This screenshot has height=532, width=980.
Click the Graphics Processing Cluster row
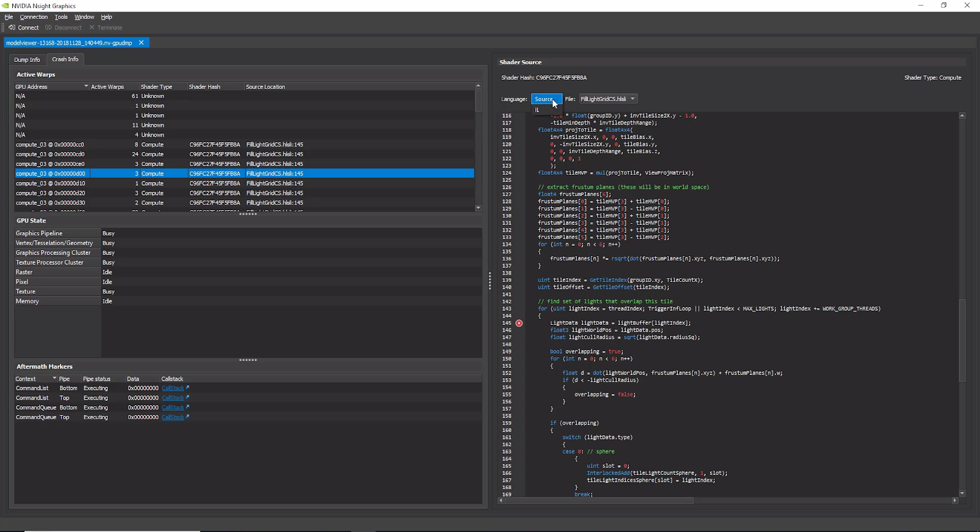[x=248, y=253]
